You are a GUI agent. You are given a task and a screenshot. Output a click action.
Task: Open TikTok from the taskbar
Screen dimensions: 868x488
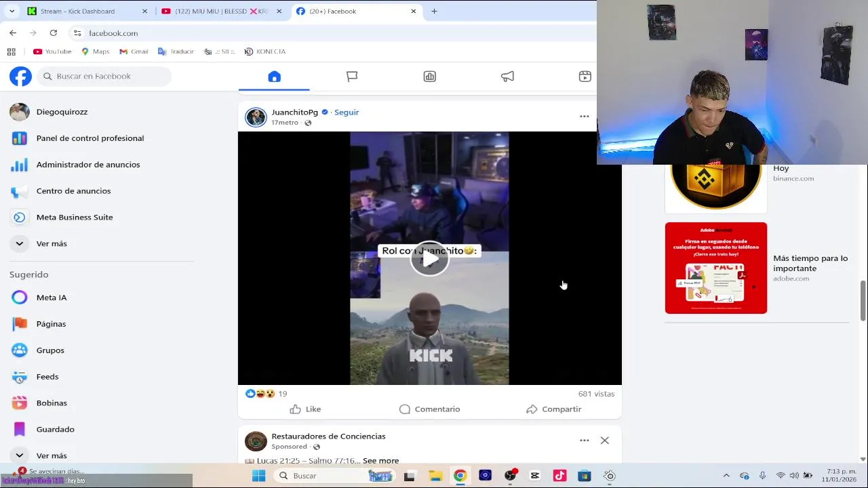point(559,476)
